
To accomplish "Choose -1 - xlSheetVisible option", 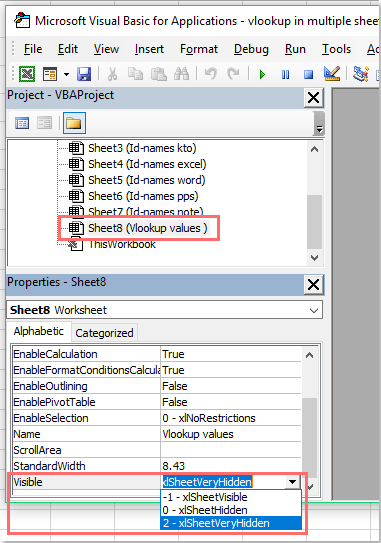I will [231, 497].
